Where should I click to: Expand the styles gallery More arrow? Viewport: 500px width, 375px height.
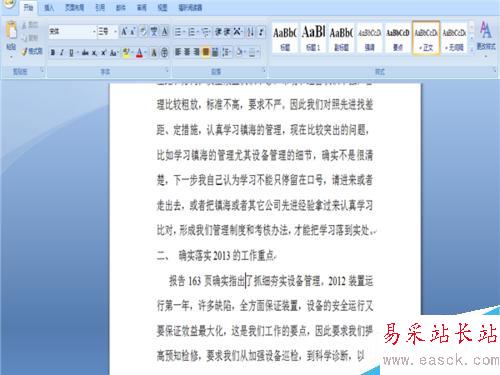coord(472,50)
